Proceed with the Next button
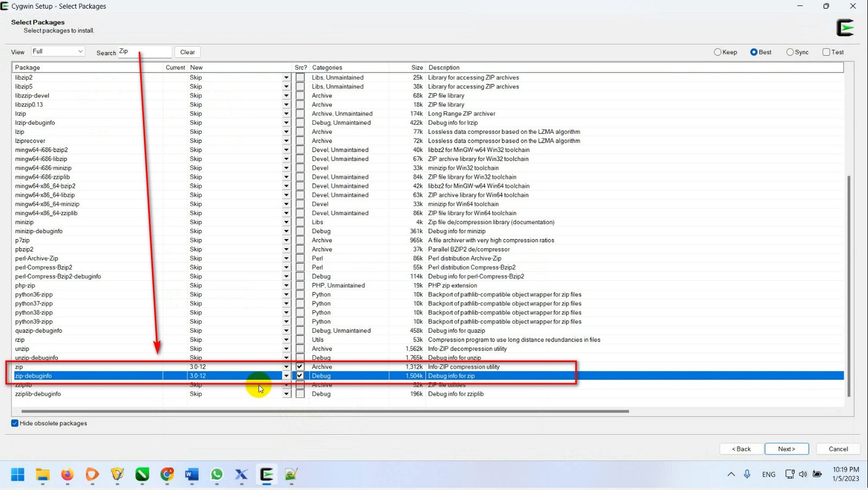The width and height of the screenshot is (868, 490). coord(787,449)
